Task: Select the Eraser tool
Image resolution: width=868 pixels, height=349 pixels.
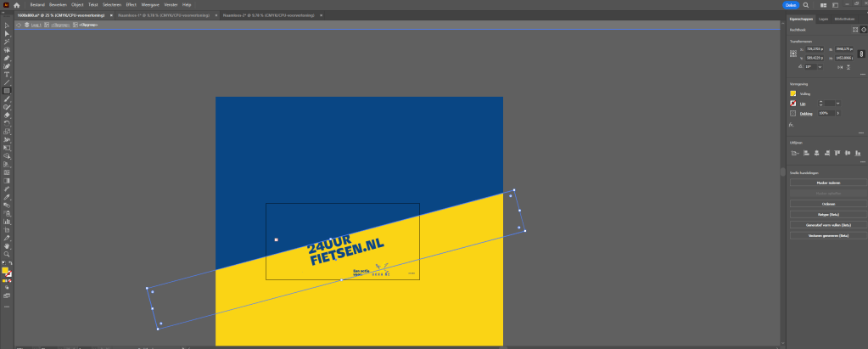Action: (x=7, y=115)
